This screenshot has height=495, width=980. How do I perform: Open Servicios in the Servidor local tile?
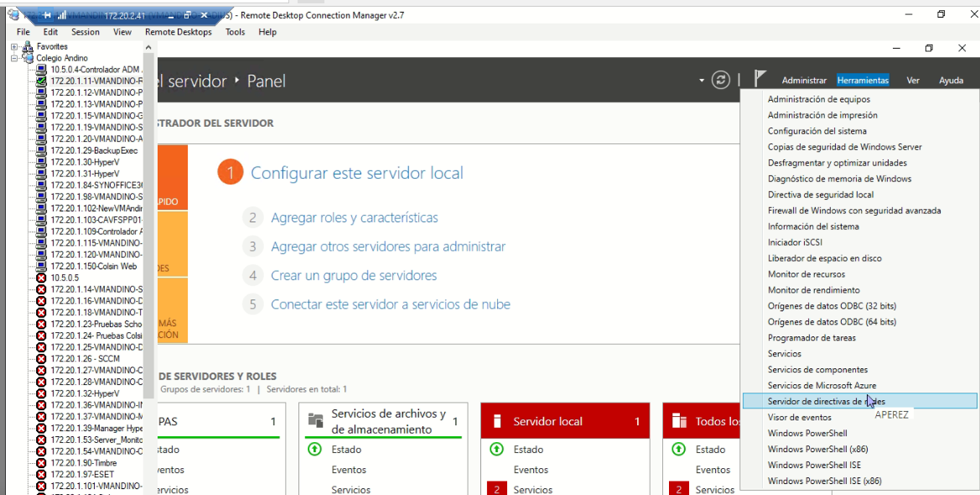pos(532,489)
